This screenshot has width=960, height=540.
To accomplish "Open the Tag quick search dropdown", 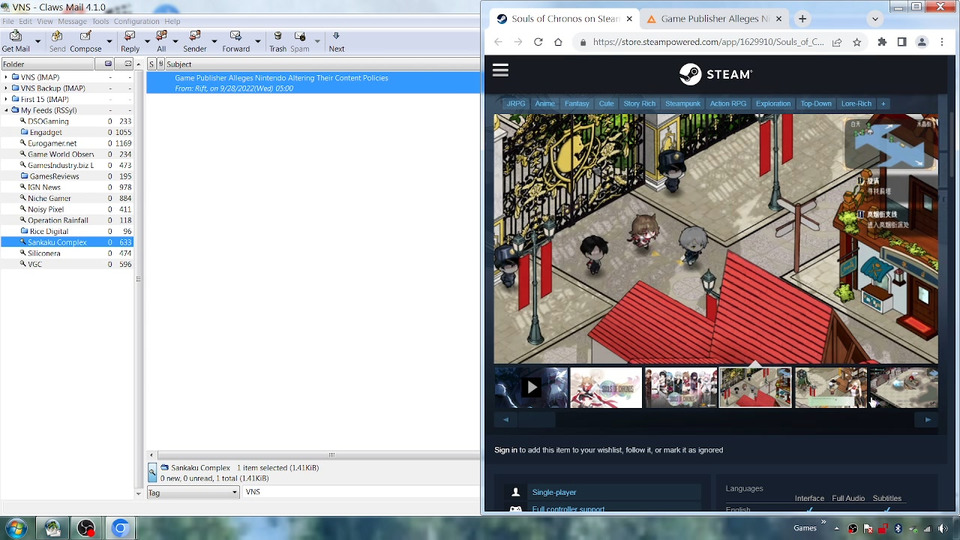I will pyautogui.click(x=193, y=492).
